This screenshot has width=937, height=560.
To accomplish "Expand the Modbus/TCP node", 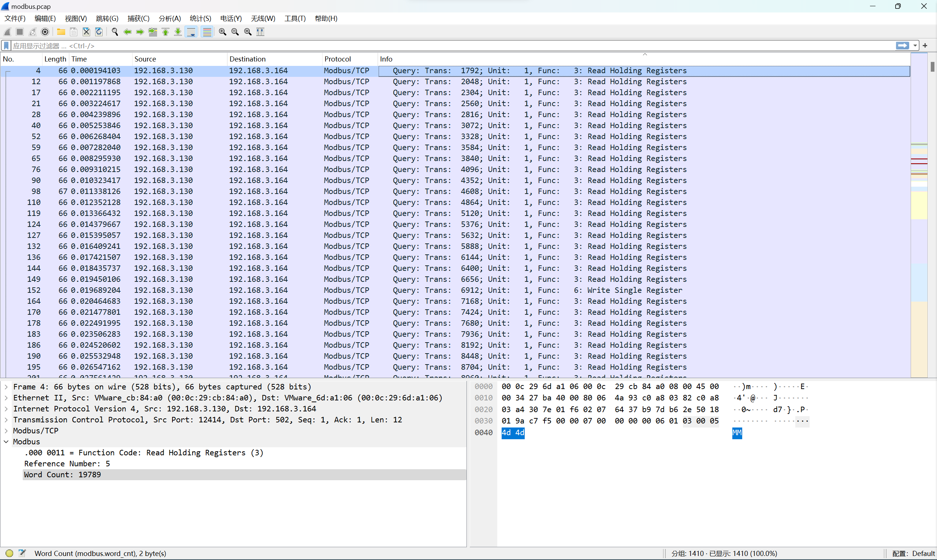I will (6, 430).
